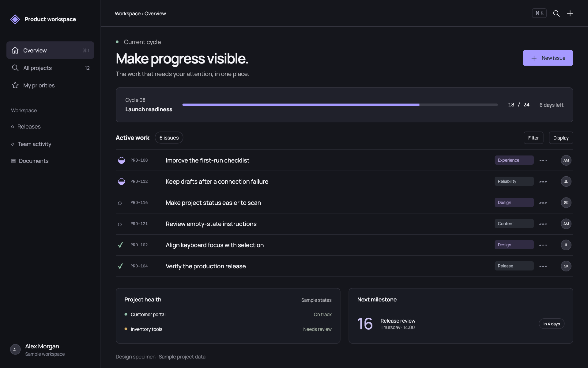Viewport: 588px width, 368px height.
Task: Toggle completed checkmark for PRD-104
Action: pos(121,266)
